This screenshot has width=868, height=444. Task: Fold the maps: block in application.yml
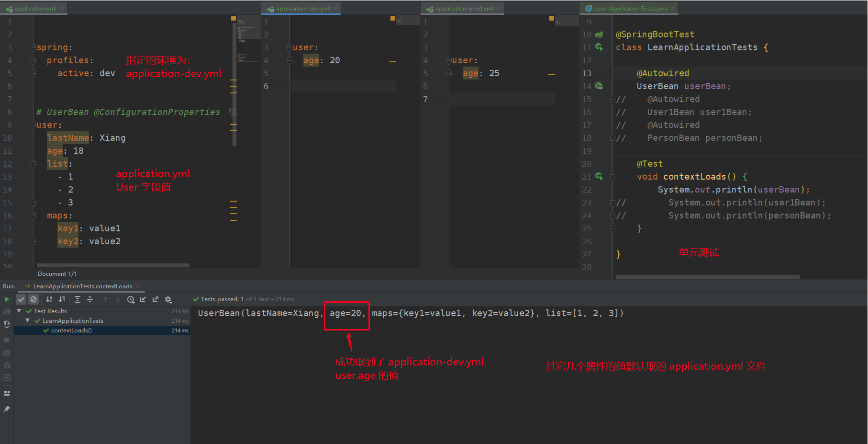33,216
